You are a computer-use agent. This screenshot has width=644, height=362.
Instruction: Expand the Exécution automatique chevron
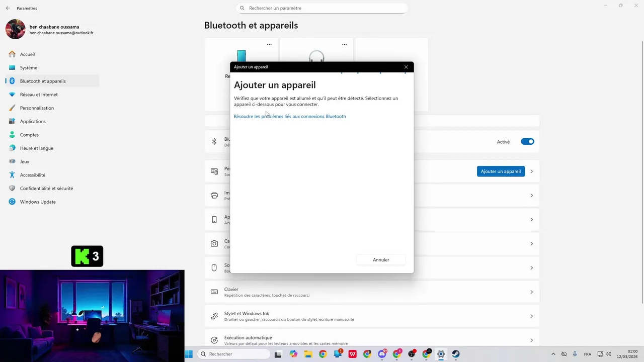pos(531,340)
